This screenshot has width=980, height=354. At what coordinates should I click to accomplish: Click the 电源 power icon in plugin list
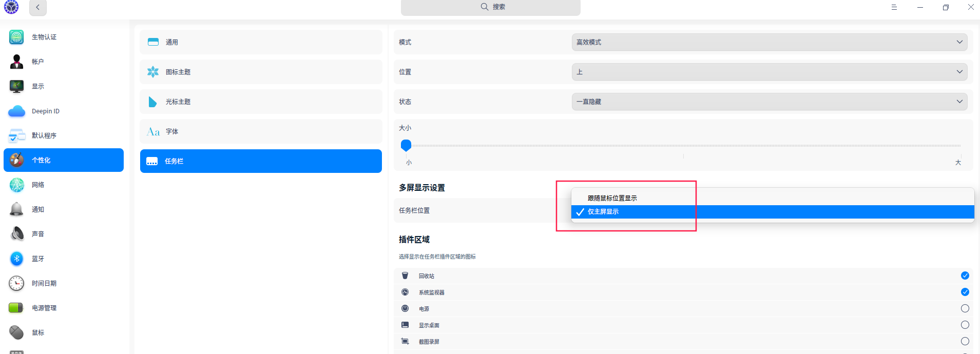tap(405, 308)
